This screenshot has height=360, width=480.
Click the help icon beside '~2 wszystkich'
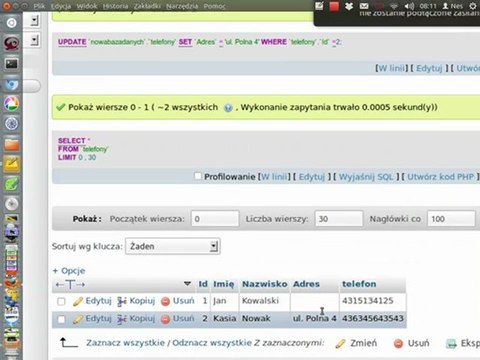click(x=228, y=108)
